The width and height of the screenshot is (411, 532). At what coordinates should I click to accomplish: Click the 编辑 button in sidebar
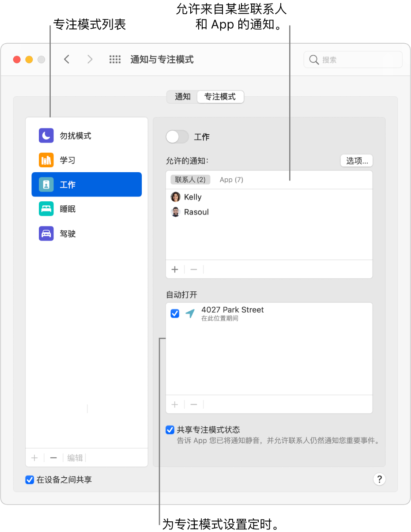(75, 458)
